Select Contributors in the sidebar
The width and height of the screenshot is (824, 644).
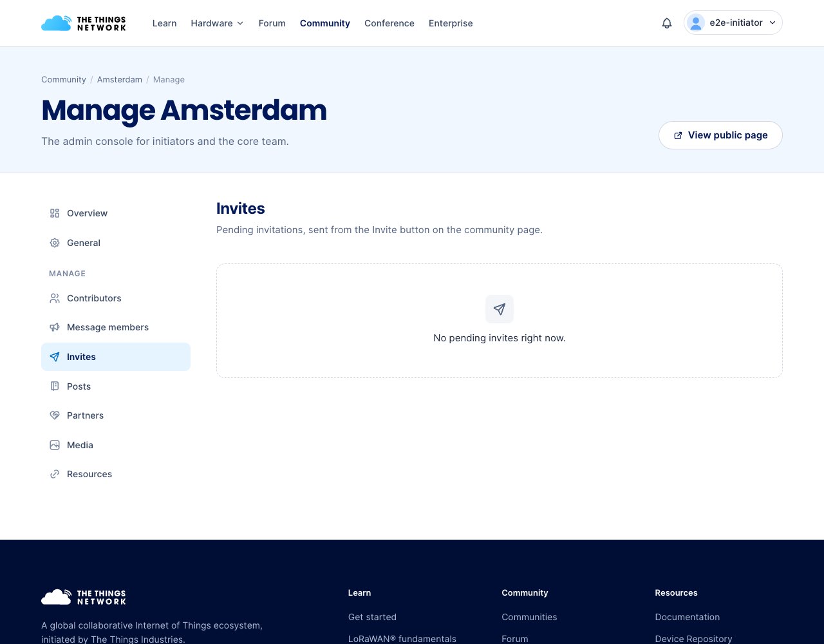(116, 298)
